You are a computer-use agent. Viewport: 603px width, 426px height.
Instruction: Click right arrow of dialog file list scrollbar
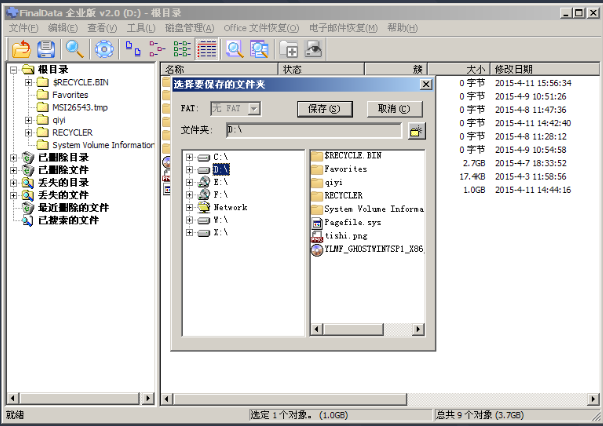[x=418, y=329]
